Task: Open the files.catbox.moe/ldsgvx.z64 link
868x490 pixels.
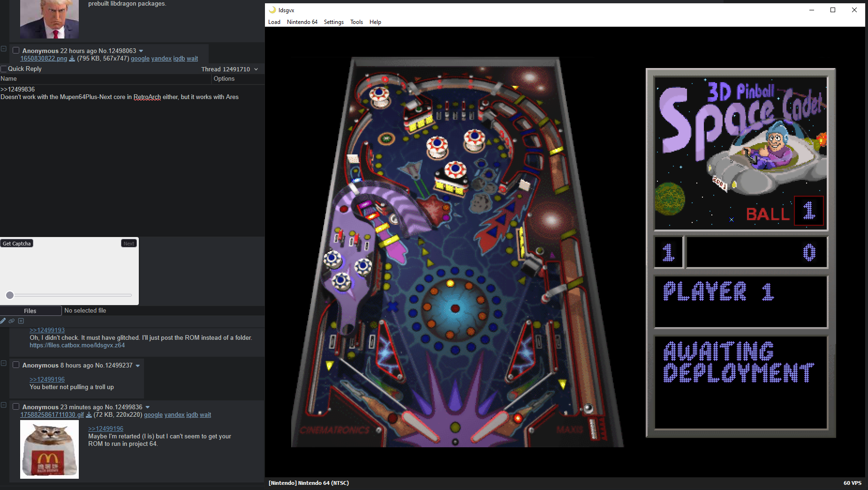Action: [77, 345]
